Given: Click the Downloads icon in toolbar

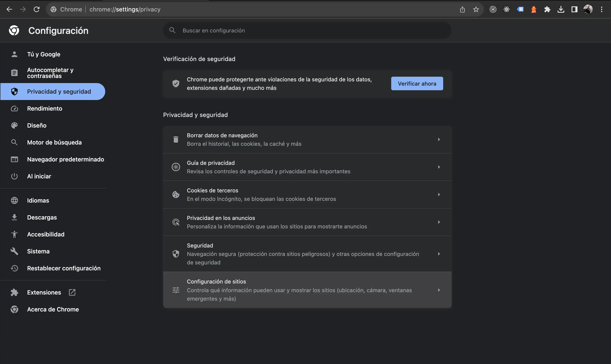Looking at the screenshot, I should (x=561, y=9).
